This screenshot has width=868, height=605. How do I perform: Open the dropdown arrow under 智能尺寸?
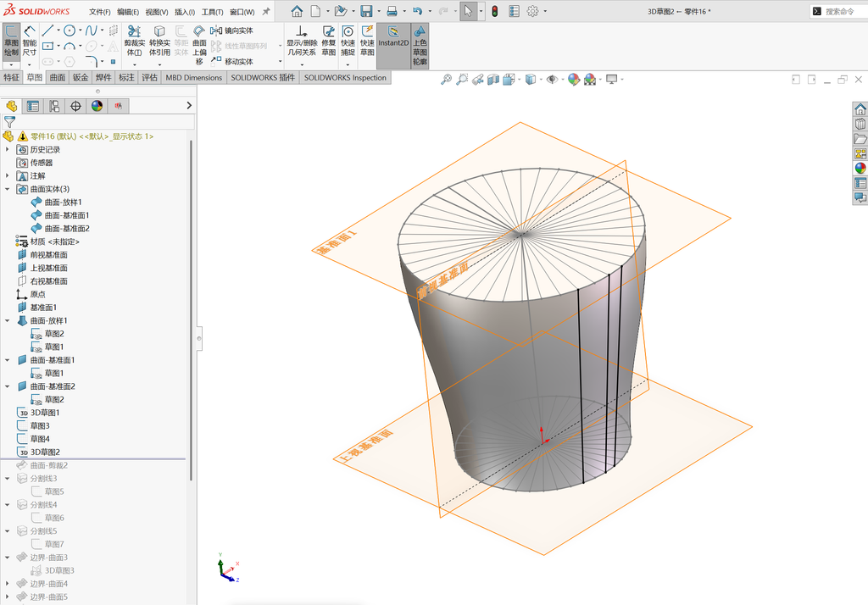pos(30,64)
